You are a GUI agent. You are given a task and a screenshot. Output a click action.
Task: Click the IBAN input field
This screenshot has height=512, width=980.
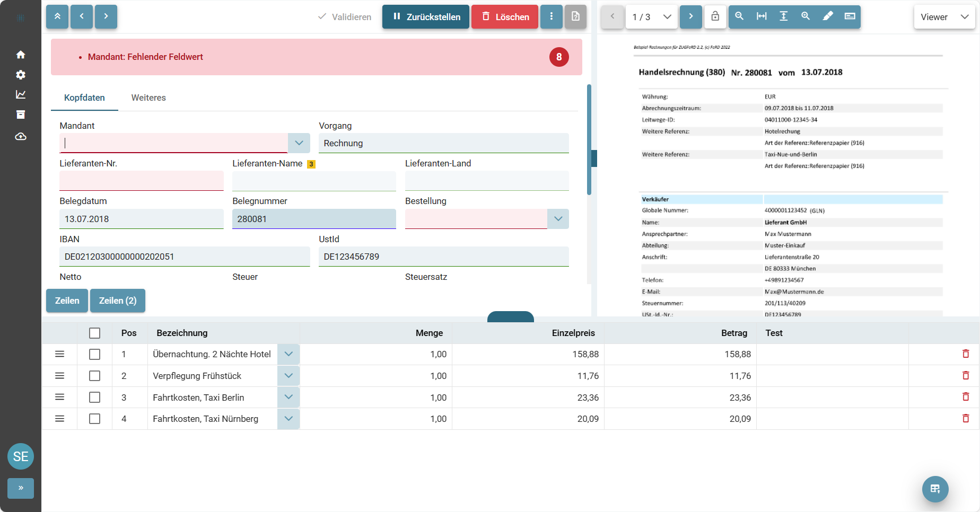(185, 257)
